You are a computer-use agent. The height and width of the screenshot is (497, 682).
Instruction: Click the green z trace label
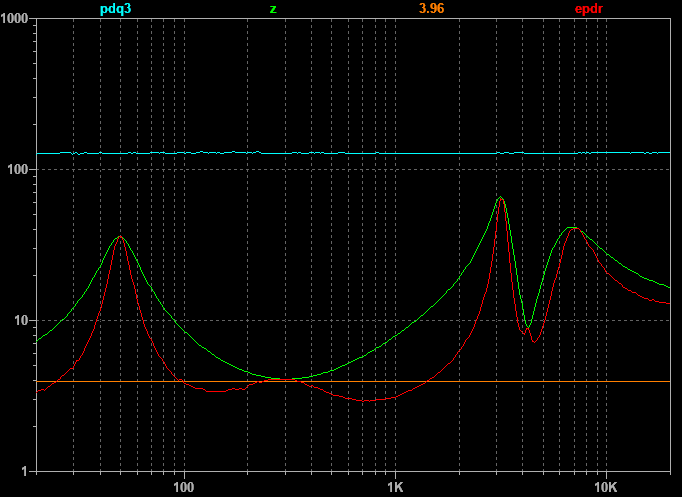point(273,9)
